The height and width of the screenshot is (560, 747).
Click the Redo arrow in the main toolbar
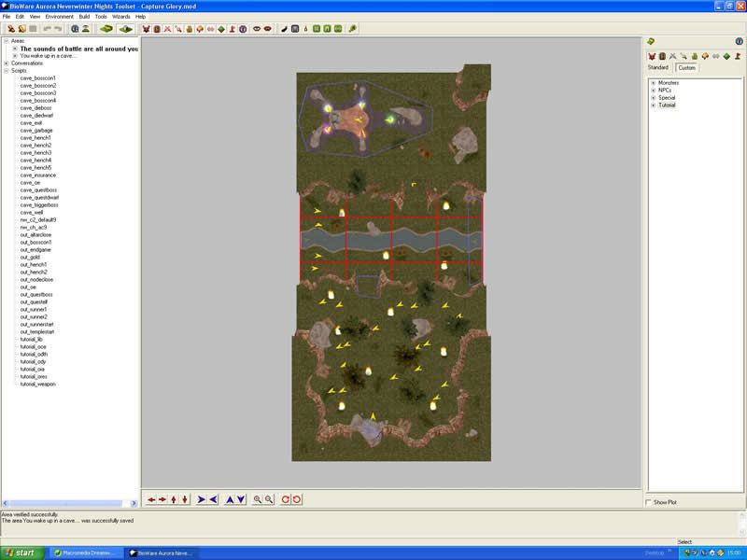(x=58, y=29)
